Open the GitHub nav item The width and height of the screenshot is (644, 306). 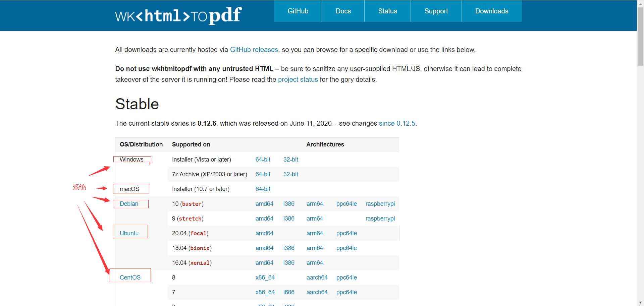tap(298, 11)
